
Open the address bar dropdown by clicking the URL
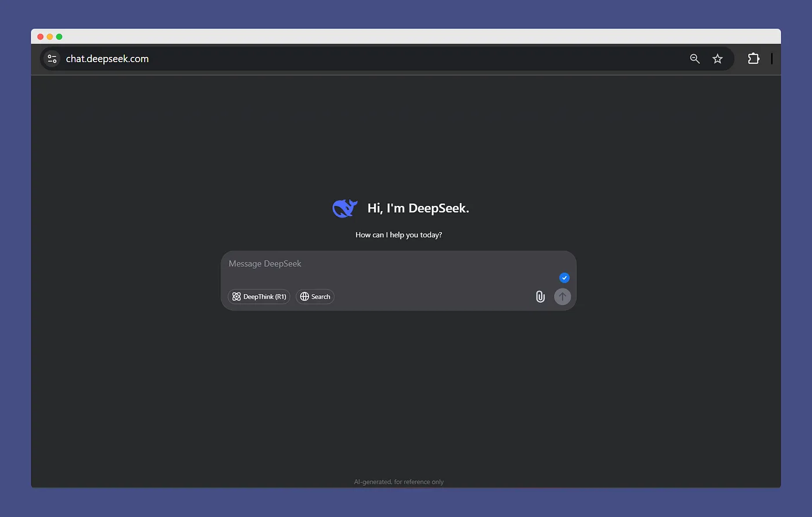[107, 59]
